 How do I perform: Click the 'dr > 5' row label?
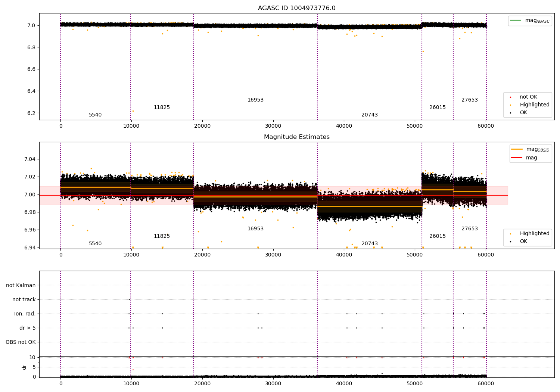pos(28,328)
